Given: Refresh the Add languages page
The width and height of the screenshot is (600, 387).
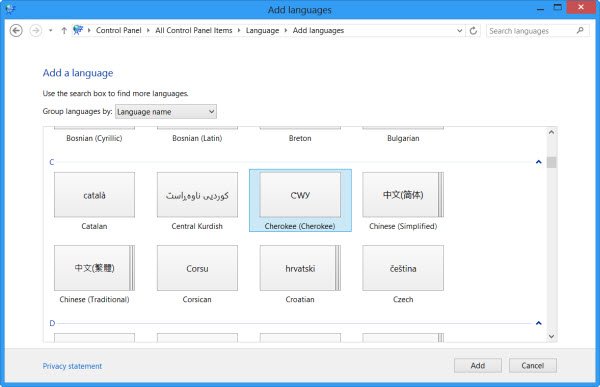Looking at the screenshot, I should coord(473,31).
